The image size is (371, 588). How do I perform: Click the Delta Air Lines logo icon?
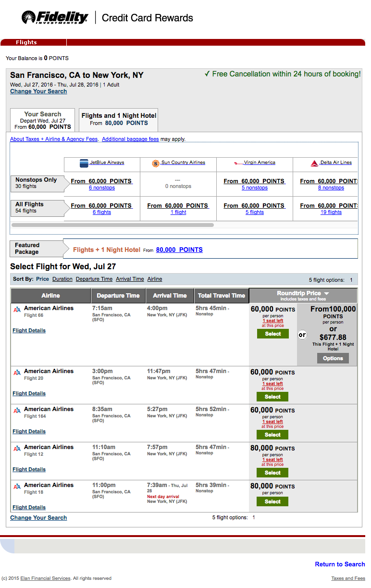click(x=315, y=163)
